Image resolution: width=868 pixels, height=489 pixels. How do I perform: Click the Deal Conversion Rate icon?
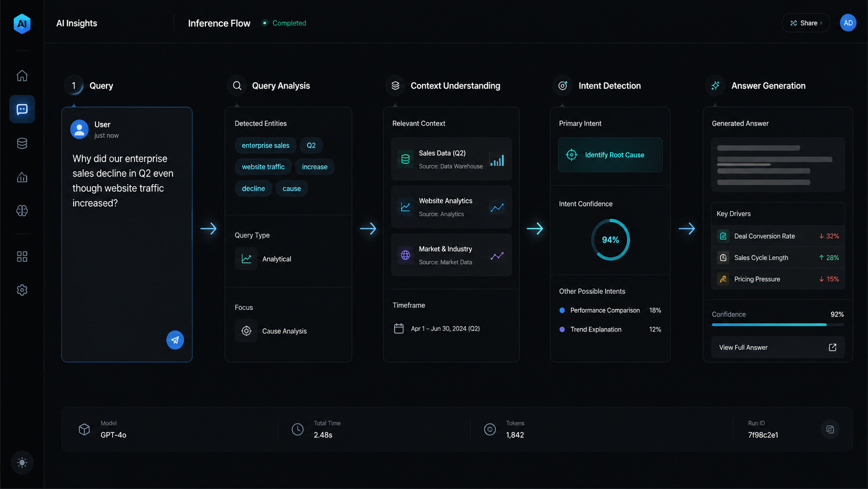click(x=723, y=236)
